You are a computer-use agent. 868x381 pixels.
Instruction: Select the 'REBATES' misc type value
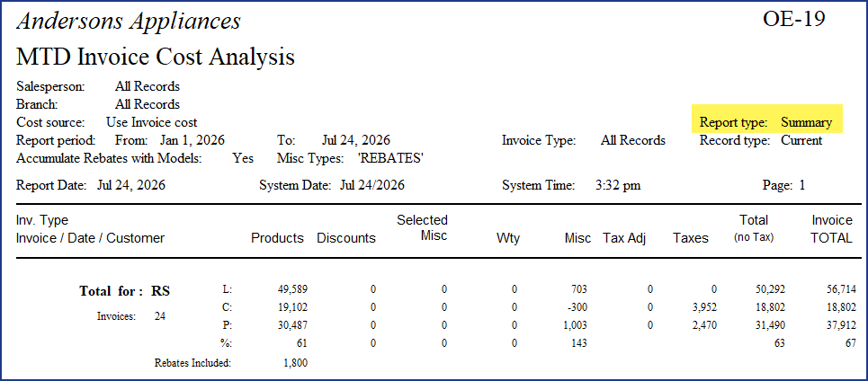pos(390,158)
